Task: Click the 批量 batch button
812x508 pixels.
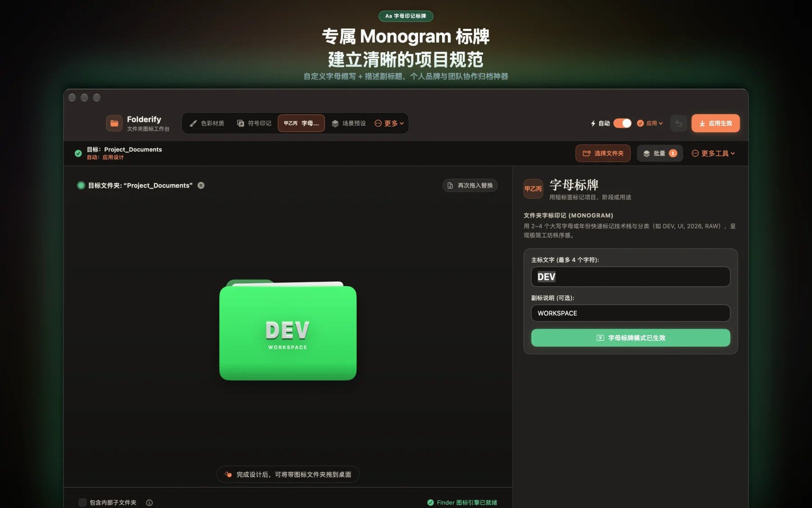Action: [660, 154]
